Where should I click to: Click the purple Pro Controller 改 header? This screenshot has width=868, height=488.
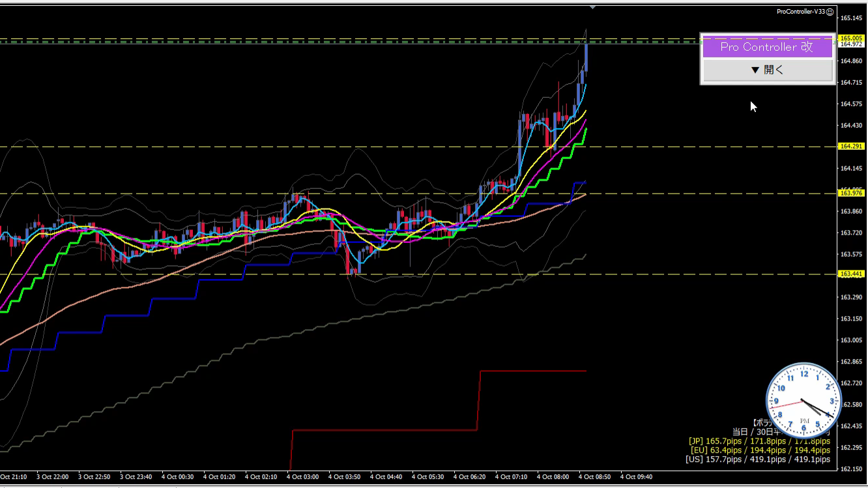pos(768,47)
